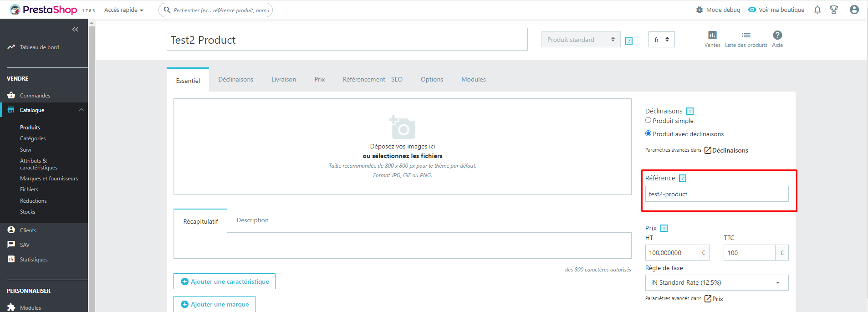Open Fichiers in sidebar

[29, 189]
